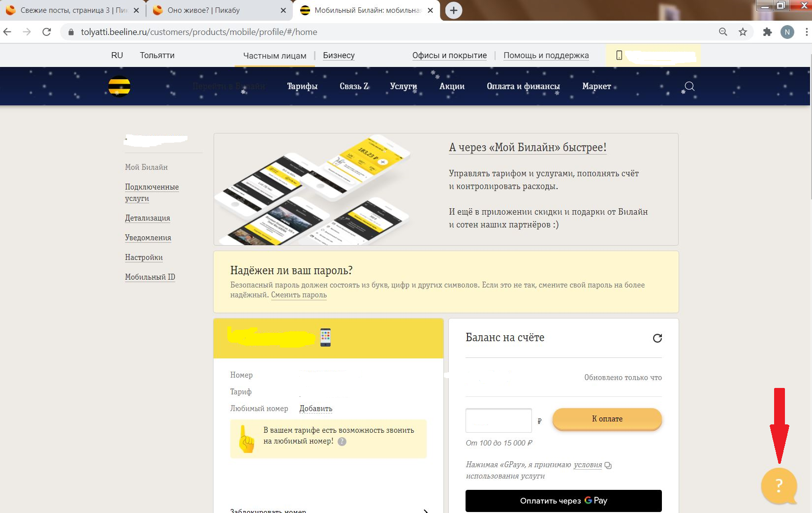This screenshot has height=513, width=812.
Task: Open Подключенные услуги in sidebar
Action: coord(152,192)
